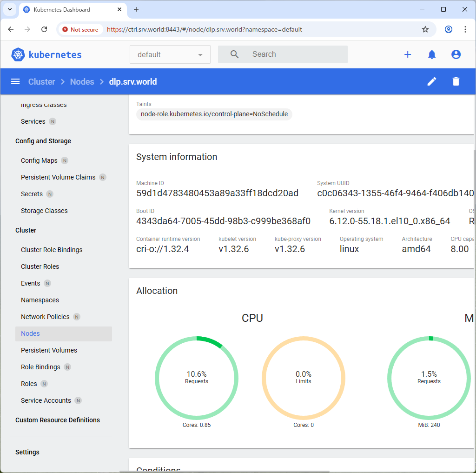Click the browser address bar URL
The width and height of the screenshot is (476, 473).
pos(205,29)
